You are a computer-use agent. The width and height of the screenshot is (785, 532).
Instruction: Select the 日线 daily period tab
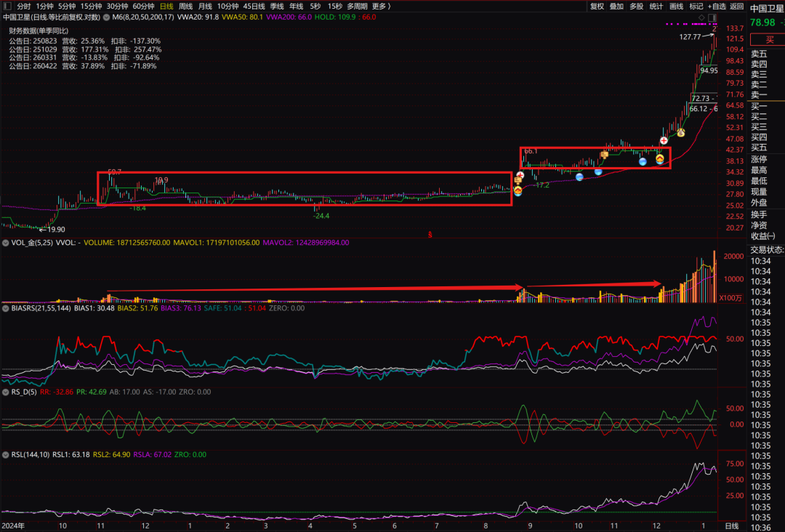coord(166,7)
